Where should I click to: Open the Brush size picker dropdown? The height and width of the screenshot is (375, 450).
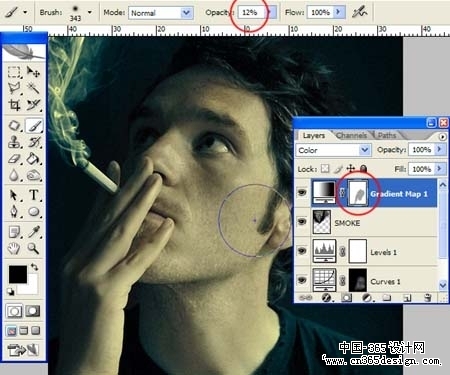pos(89,12)
